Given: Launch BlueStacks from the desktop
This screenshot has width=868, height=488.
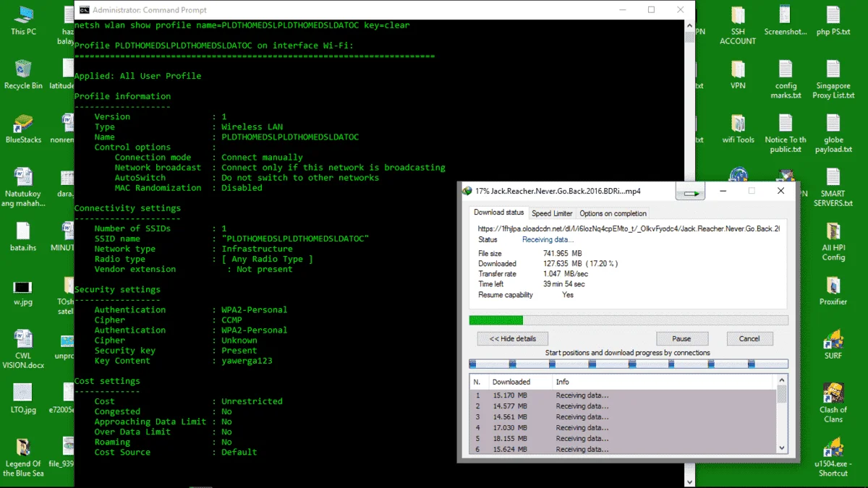Looking at the screenshot, I should (23, 129).
